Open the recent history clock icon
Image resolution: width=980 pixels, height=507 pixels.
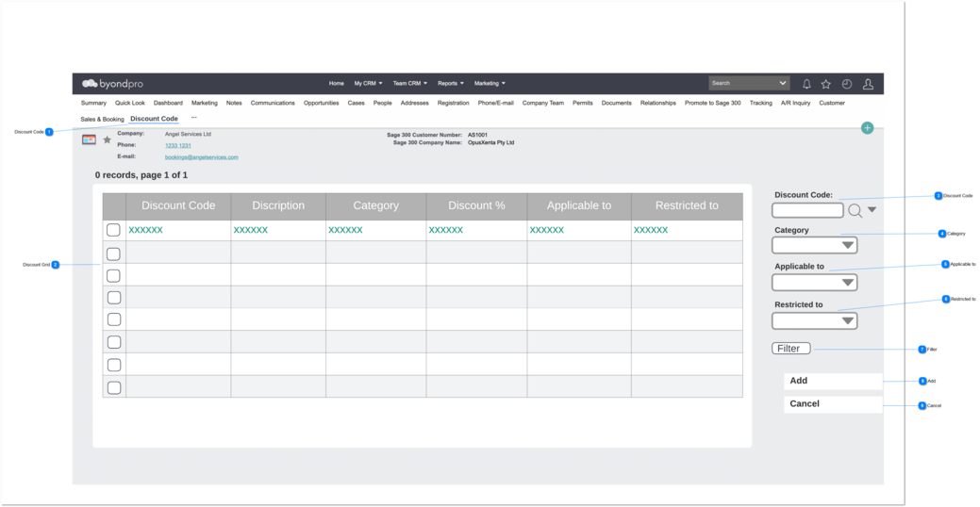click(x=847, y=84)
